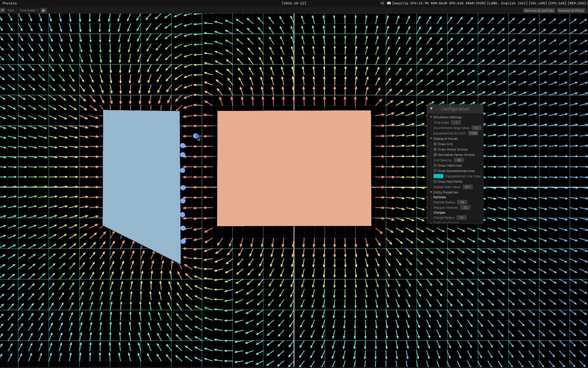This screenshot has height=368, width=588.
Task: Start the simulation with the play button
Action: (x=43, y=10)
